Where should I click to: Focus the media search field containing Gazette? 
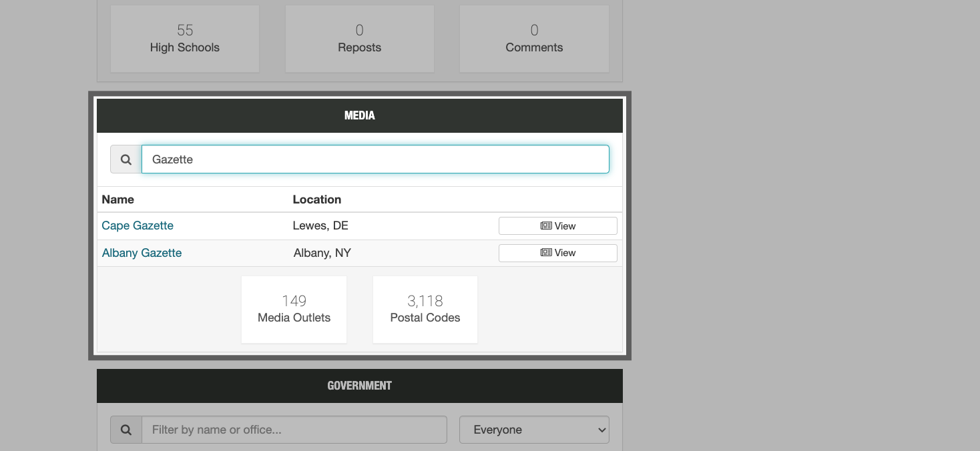coord(375,159)
